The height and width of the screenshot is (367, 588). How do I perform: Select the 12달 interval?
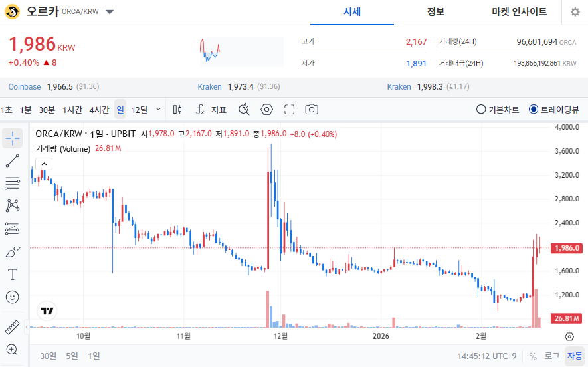tap(140, 110)
